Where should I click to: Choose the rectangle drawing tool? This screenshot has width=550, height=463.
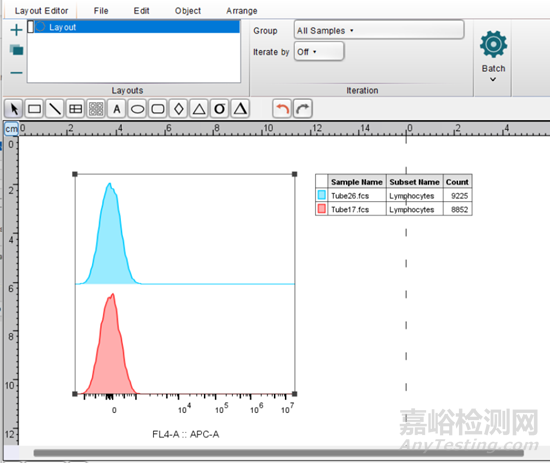(34, 109)
